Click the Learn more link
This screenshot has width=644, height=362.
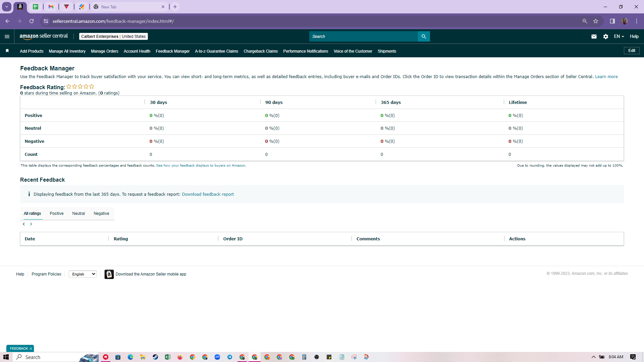point(606,77)
